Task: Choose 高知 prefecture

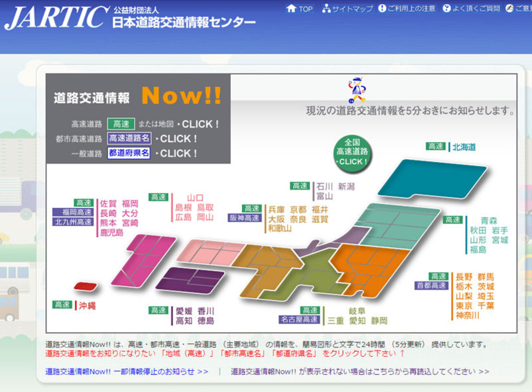Action: pyautogui.click(x=184, y=321)
